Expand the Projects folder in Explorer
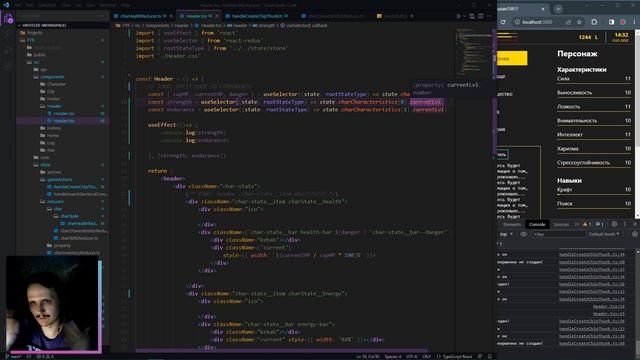 [x=34, y=33]
